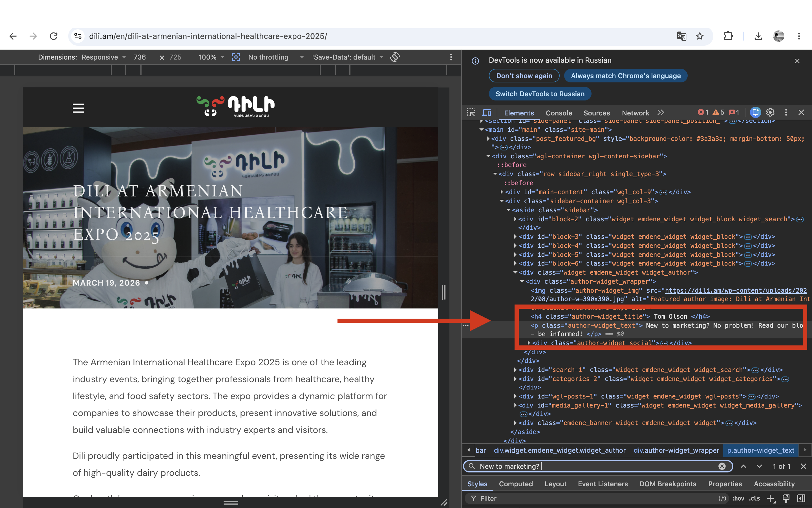
Task: Click the Dili logo in site header
Action: (x=235, y=106)
